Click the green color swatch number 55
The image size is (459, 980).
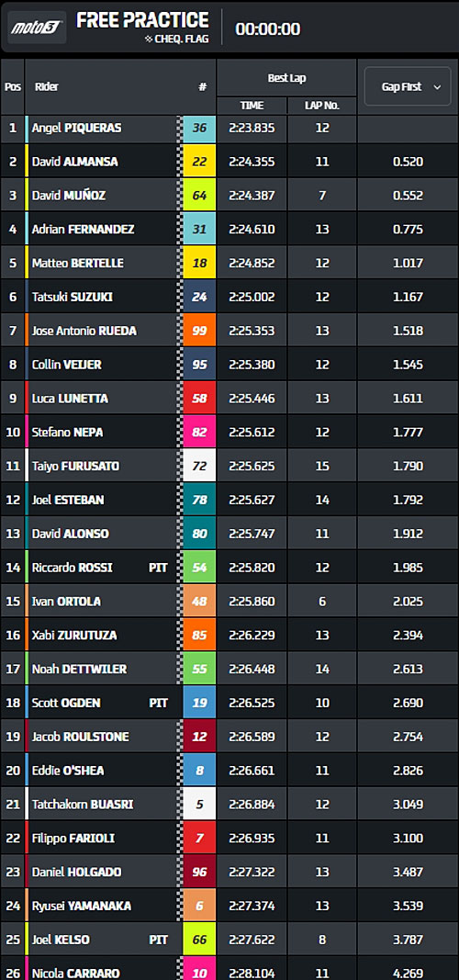tap(199, 669)
